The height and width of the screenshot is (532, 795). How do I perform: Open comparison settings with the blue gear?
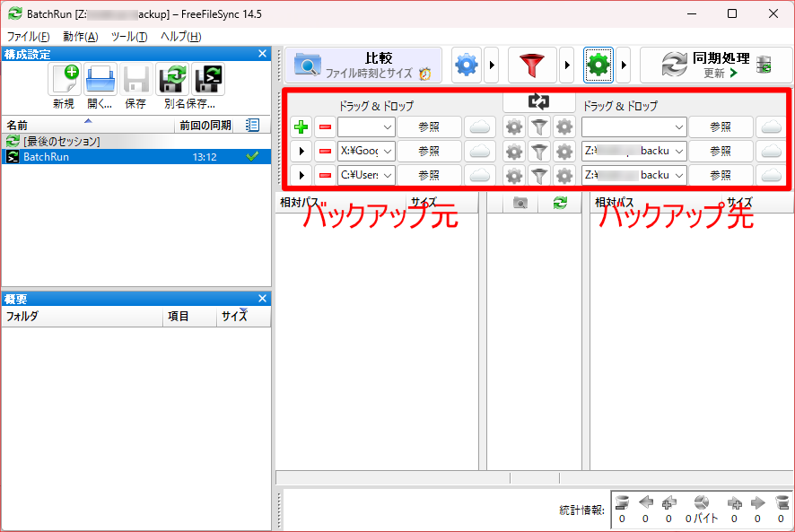pos(467,65)
